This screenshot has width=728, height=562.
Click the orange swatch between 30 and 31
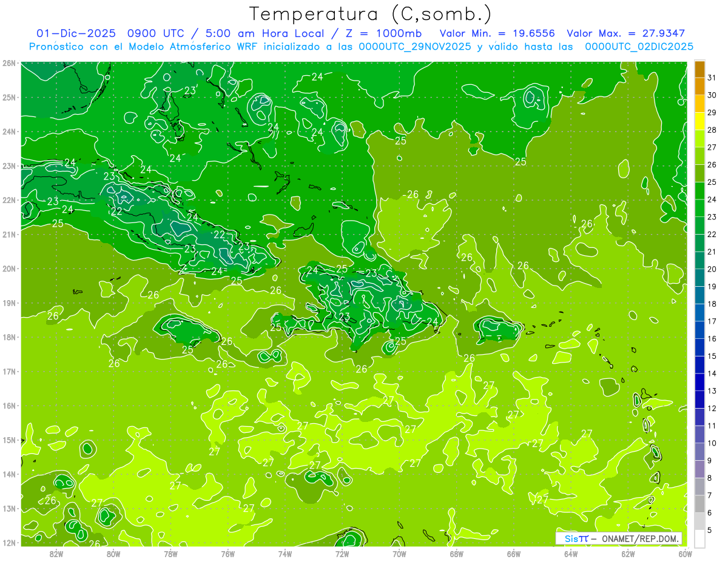click(x=699, y=87)
